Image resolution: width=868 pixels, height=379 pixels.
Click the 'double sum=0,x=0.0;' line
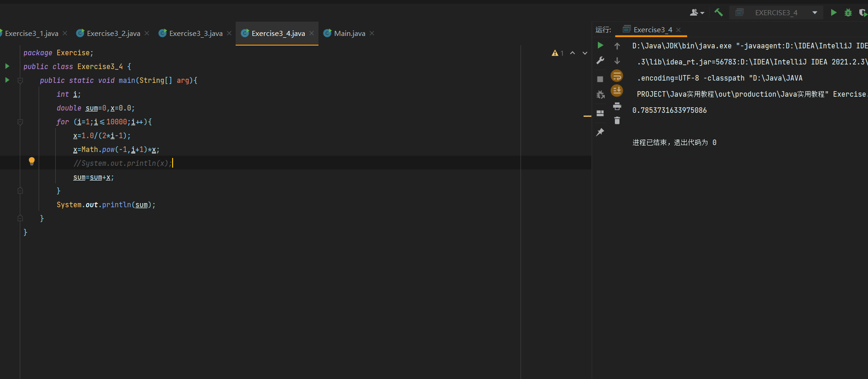[96, 108]
